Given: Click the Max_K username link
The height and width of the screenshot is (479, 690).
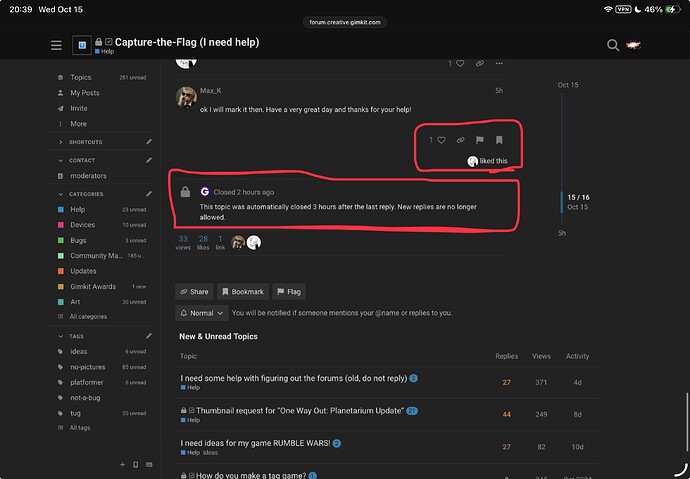Looking at the screenshot, I should tap(211, 91).
